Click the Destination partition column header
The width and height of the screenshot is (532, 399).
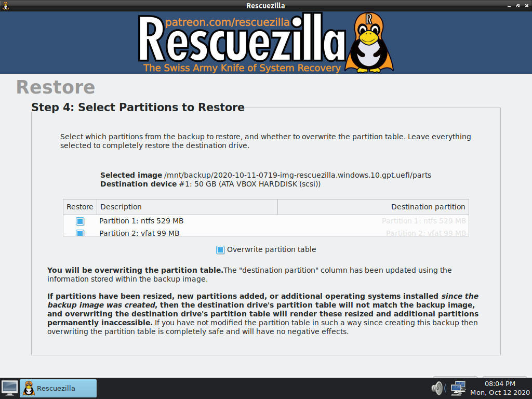coord(373,207)
